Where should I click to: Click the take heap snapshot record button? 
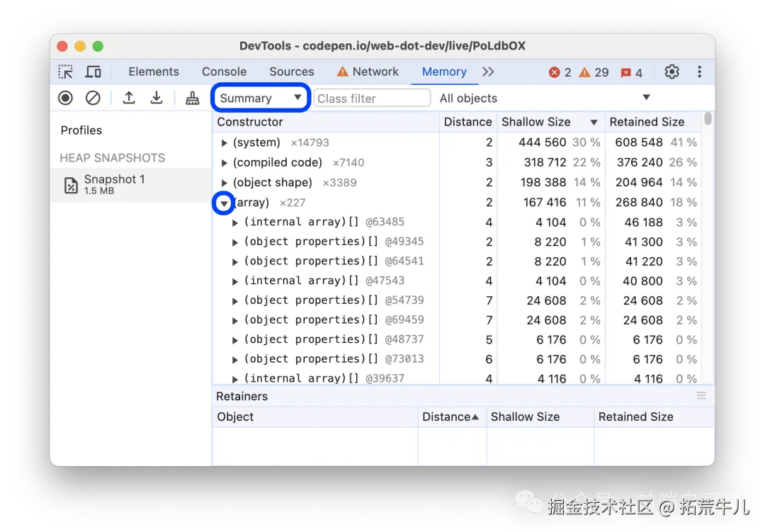pyautogui.click(x=65, y=98)
